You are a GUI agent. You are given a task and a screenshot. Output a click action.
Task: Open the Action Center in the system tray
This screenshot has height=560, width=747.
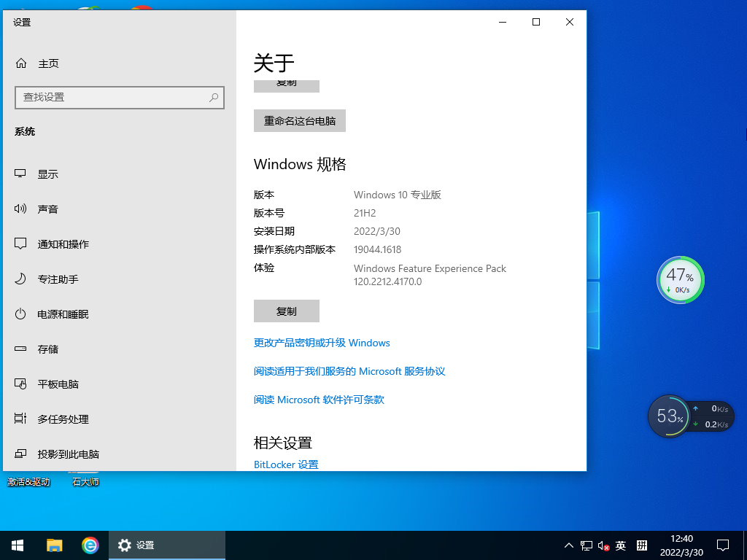(721, 545)
